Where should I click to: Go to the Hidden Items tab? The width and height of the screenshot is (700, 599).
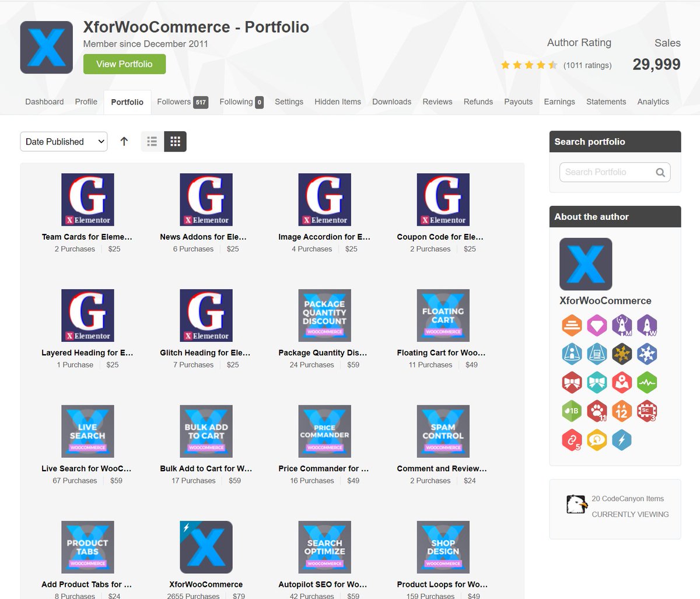tap(338, 101)
